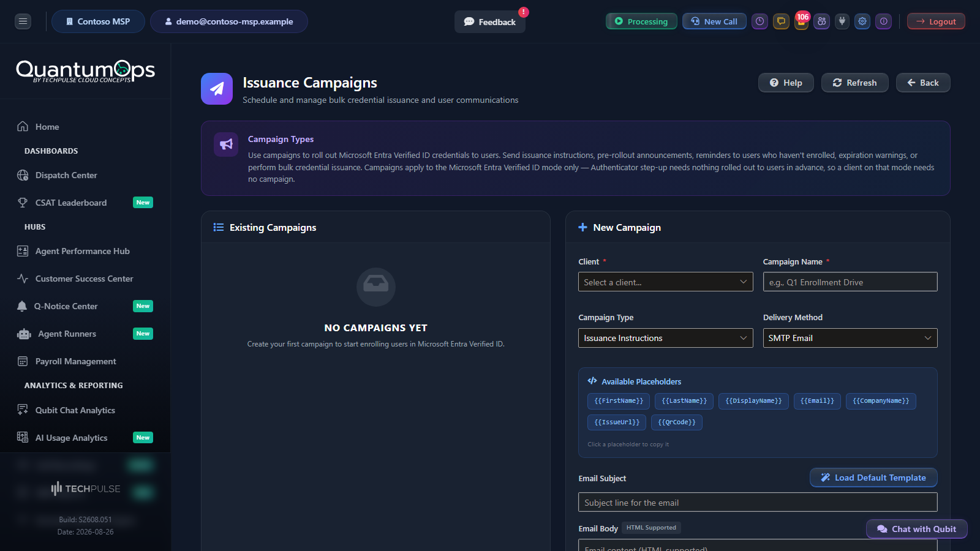Image resolution: width=980 pixels, height=551 pixels.
Task: Open the hamburger menu icon
Action: [x=23, y=21]
